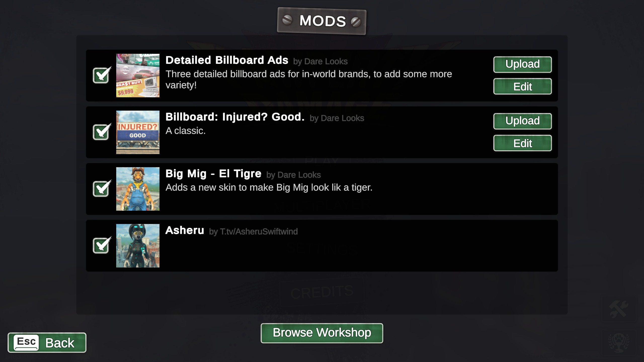The image size is (644, 362).
Task: Click the Edit button for Billboard Injured Good
Action: point(522,143)
